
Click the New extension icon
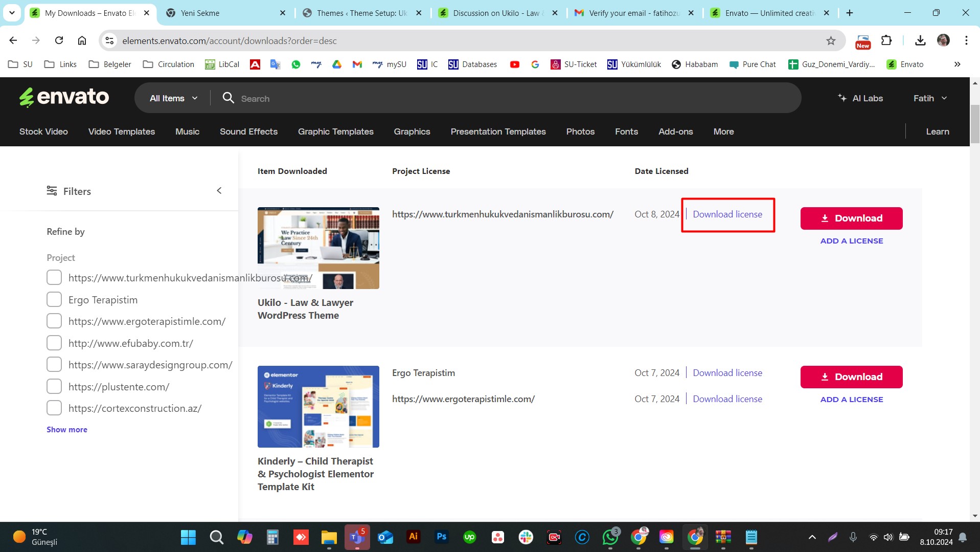coord(863,42)
